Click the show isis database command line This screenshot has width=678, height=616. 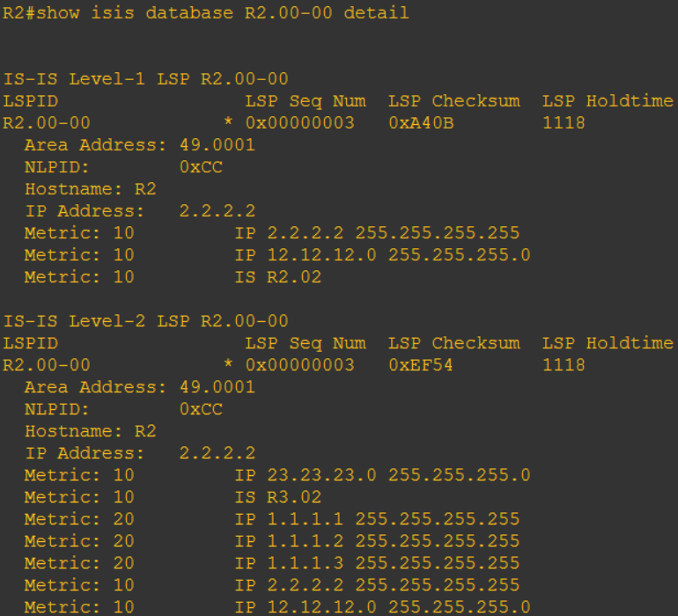(206, 13)
